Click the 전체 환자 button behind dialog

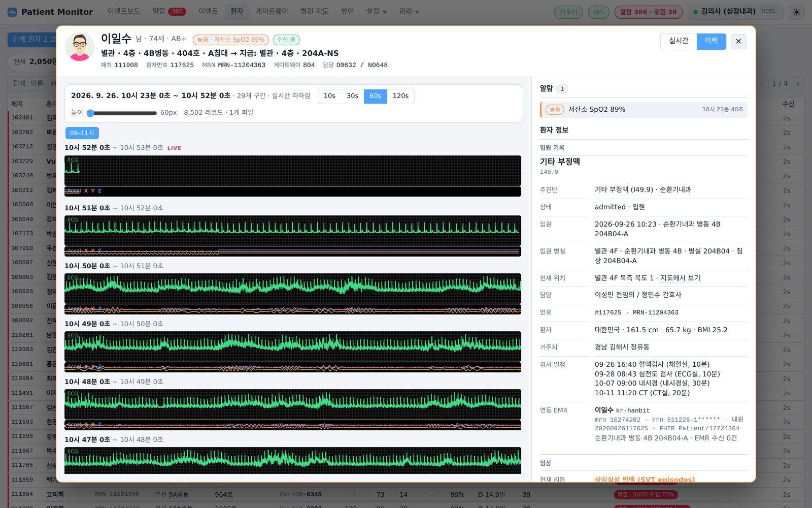[31, 40]
